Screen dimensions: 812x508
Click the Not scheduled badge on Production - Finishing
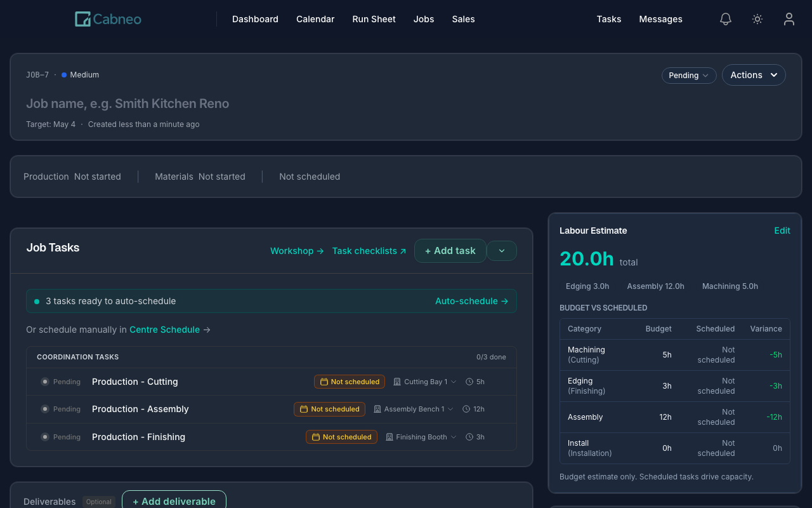click(x=341, y=437)
